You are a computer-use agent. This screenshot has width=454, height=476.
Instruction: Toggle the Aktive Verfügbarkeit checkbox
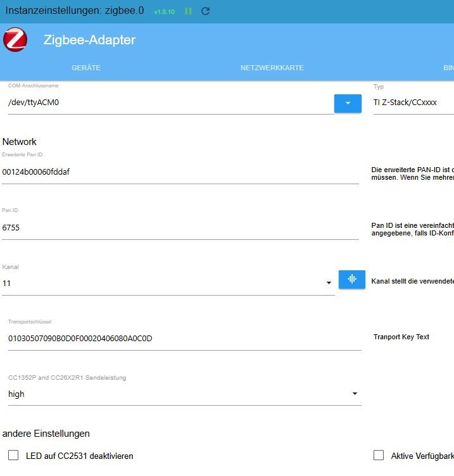pyautogui.click(x=379, y=455)
